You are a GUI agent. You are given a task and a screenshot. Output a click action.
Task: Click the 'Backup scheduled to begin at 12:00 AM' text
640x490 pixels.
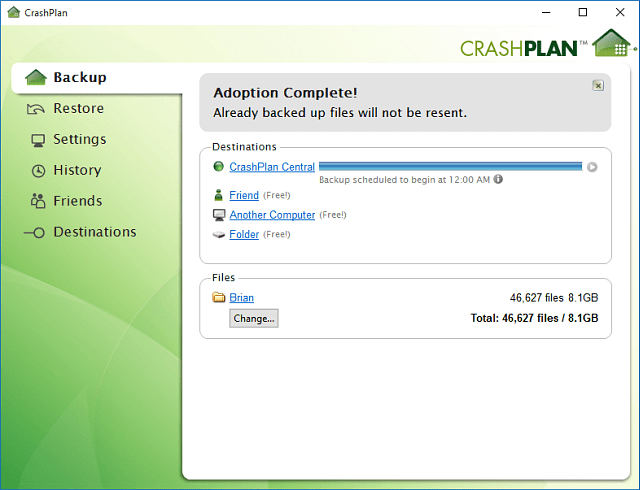[x=404, y=180]
